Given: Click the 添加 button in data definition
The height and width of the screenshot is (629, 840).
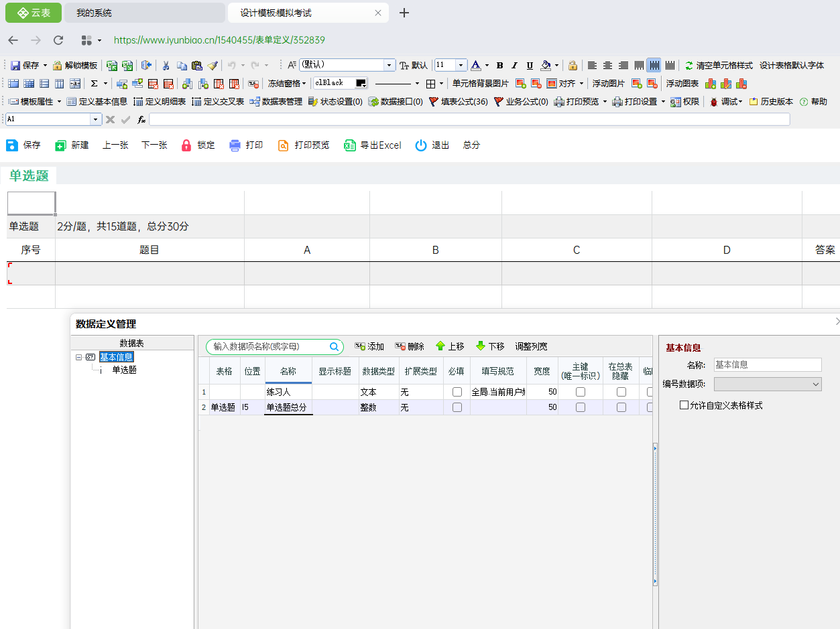Looking at the screenshot, I should click(x=369, y=346).
